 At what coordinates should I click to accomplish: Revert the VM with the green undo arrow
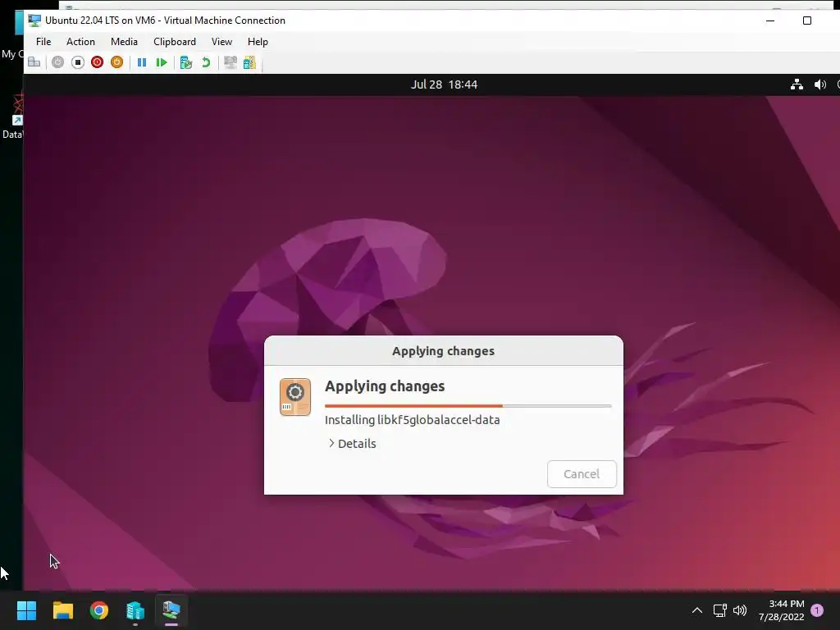point(206,62)
